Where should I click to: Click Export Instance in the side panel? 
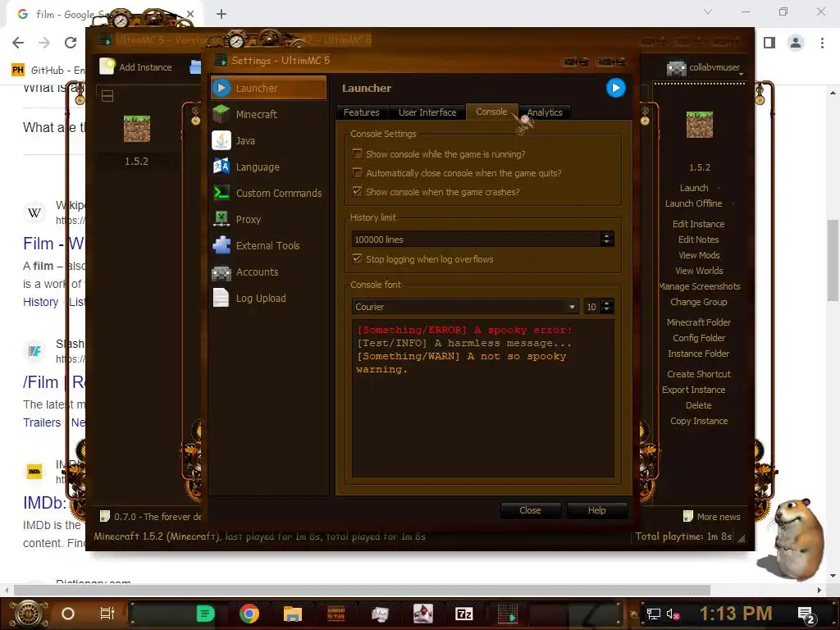point(693,390)
